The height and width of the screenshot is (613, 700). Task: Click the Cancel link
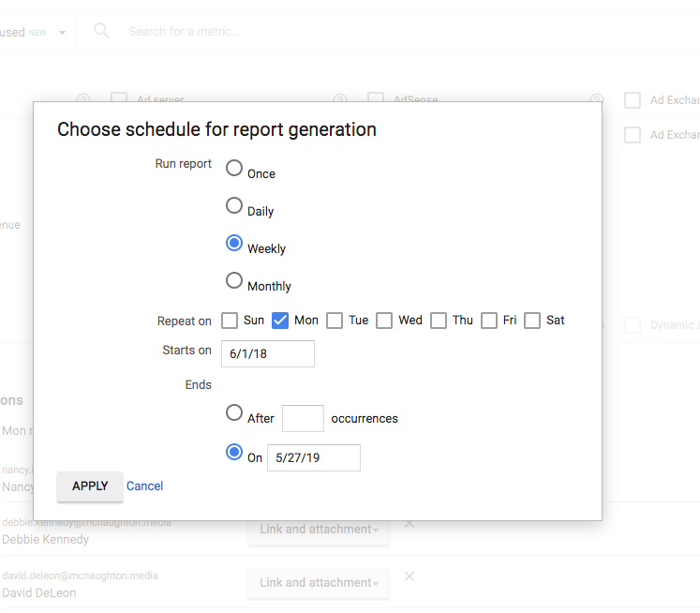pyautogui.click(x=145, y=486)
